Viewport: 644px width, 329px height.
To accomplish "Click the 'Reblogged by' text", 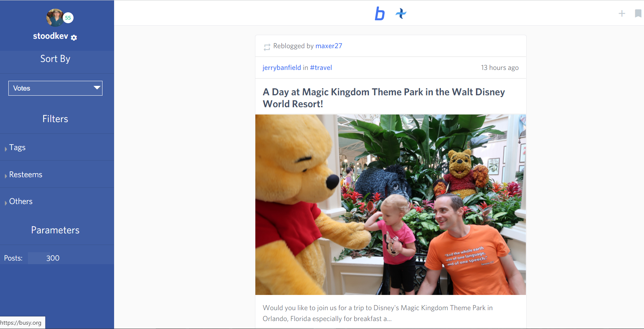I will [x=293, y=46].
